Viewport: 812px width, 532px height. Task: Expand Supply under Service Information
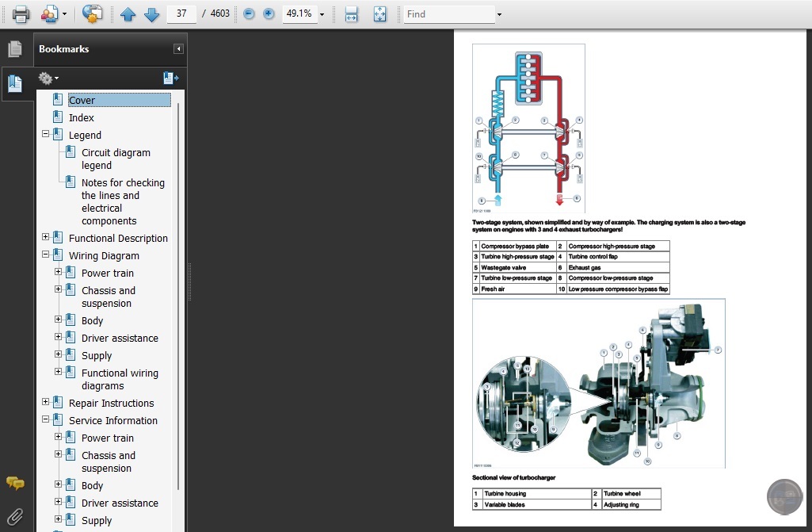click(x=58, y=519)
